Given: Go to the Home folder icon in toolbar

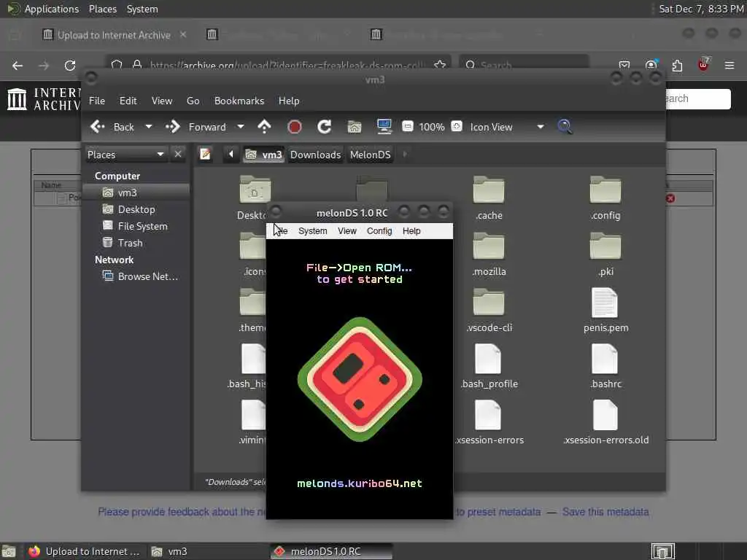Looking at the screenshot, I should tap(354, 127).
